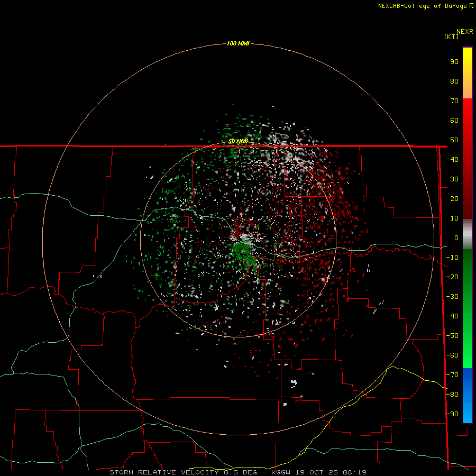The height and width of the screenshot is (476, 476).
Task: Click the 80 value on velocity scale
Action: (x=454, y=81)
